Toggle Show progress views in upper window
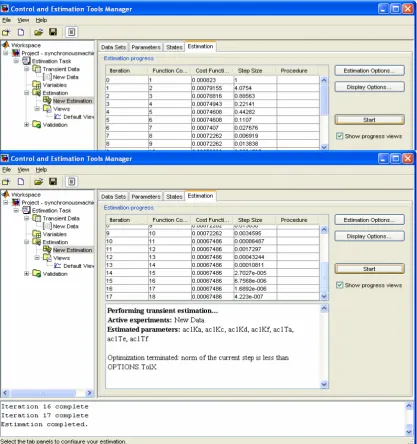Image resolution: width=417 pixels, height=444 pixels. [339, 136]
